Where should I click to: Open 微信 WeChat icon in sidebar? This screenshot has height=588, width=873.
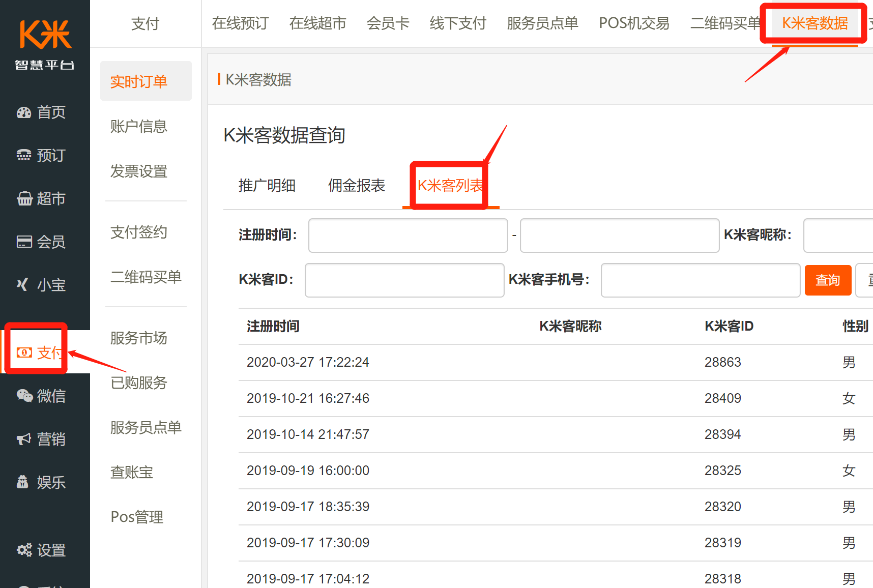pyautogui.click(x=24, y=396)
